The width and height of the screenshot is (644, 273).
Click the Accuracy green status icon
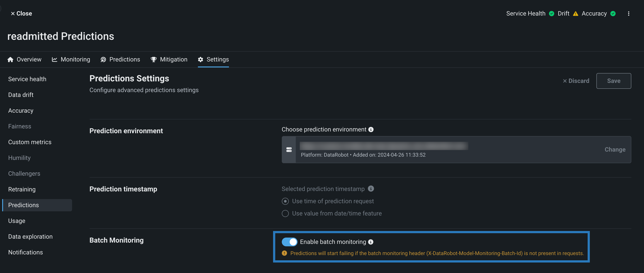(x=613, y=14)
